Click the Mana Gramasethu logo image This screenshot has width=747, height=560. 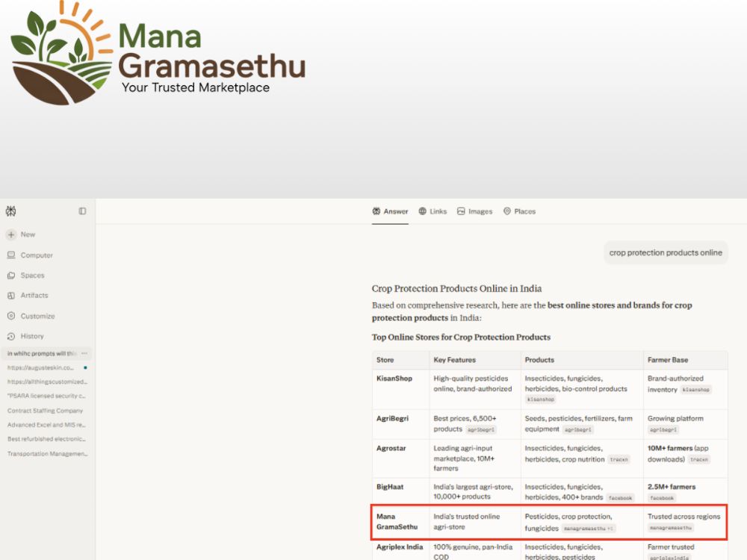tap(158, 53)
